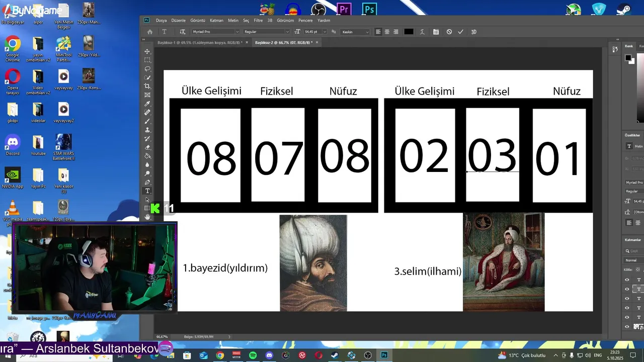
Task: Select the Crop tool
Action: (147, 86)
